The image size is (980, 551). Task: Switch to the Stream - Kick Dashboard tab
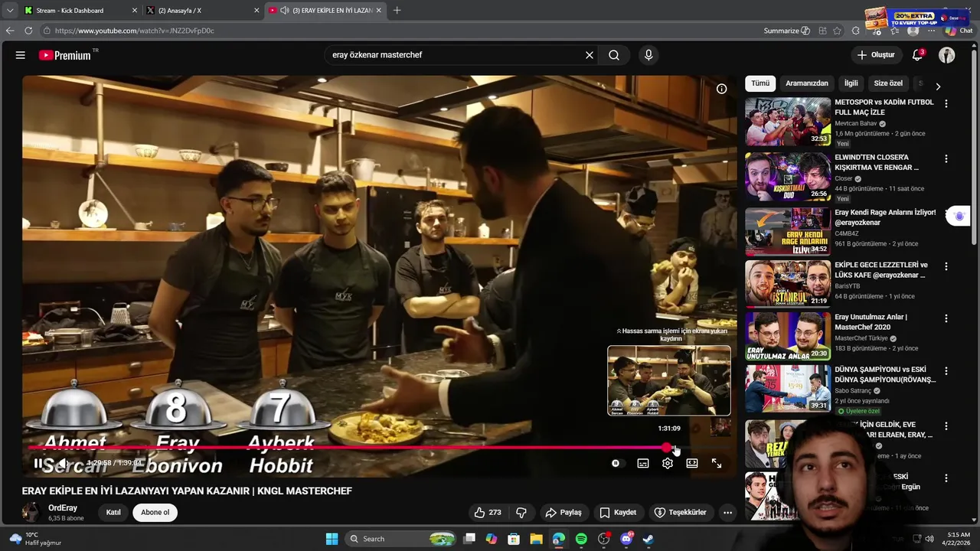click(80, 10)
